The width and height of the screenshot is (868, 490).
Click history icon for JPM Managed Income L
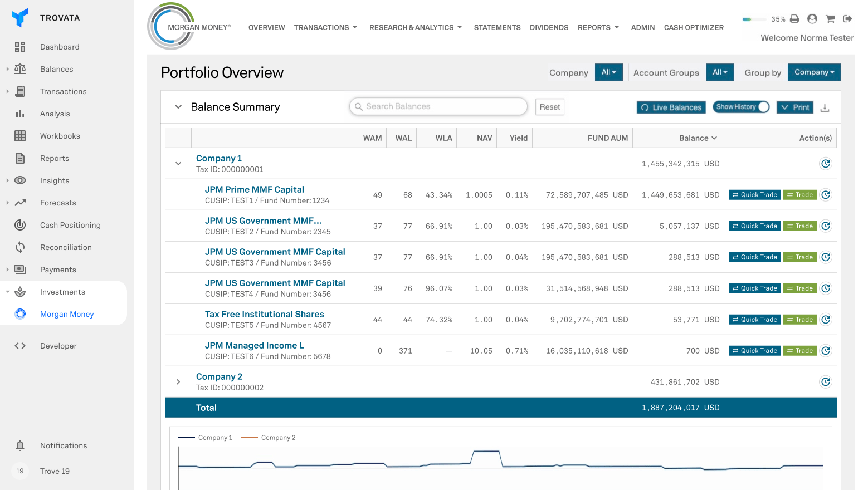tap(826, 351)
